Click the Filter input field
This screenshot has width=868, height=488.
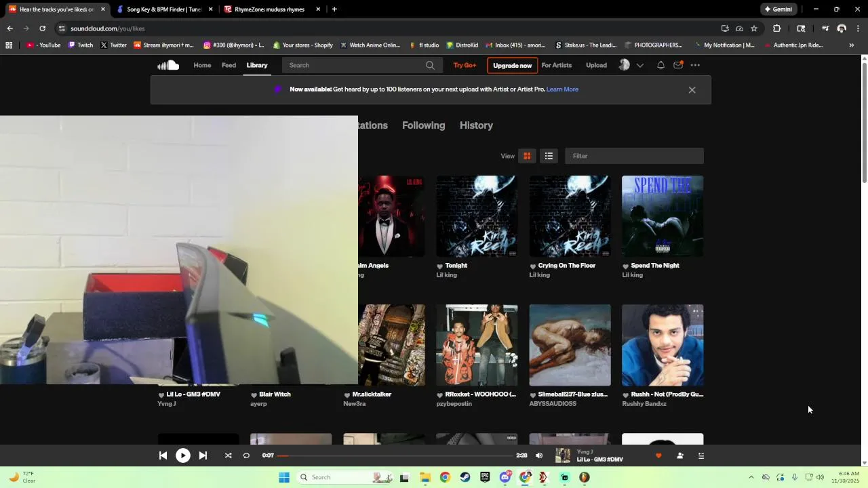[x=634, y=156]
